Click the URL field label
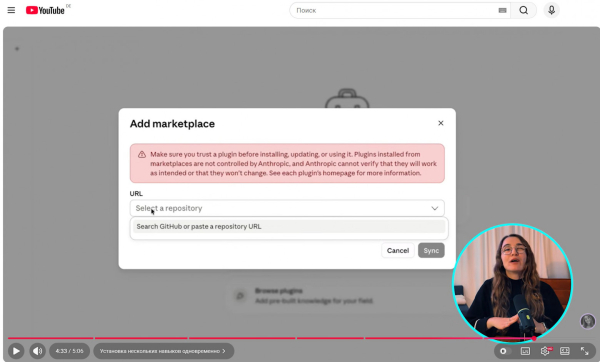This screenshot has width=600, height=362. pyautogui.click(x=136, y=194)
